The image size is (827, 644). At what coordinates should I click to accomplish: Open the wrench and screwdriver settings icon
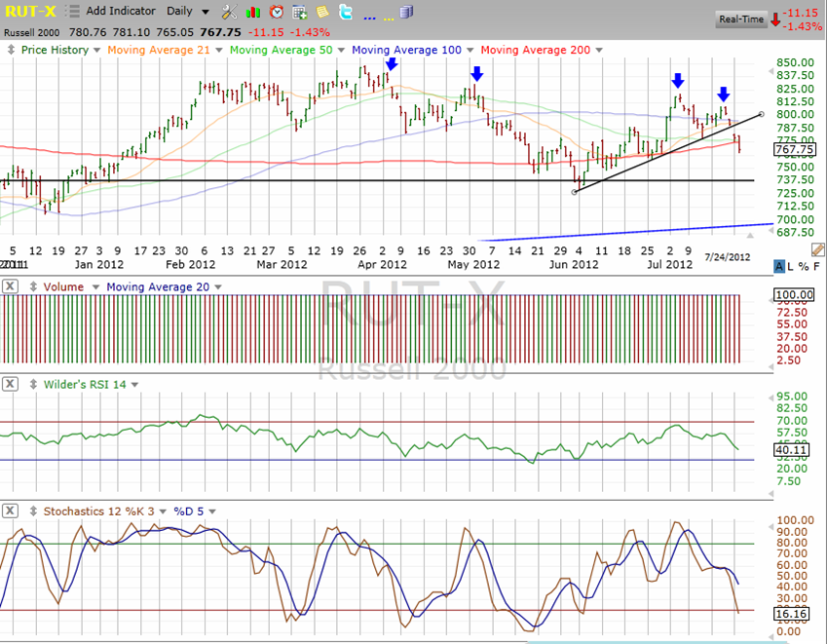point(230,12)
